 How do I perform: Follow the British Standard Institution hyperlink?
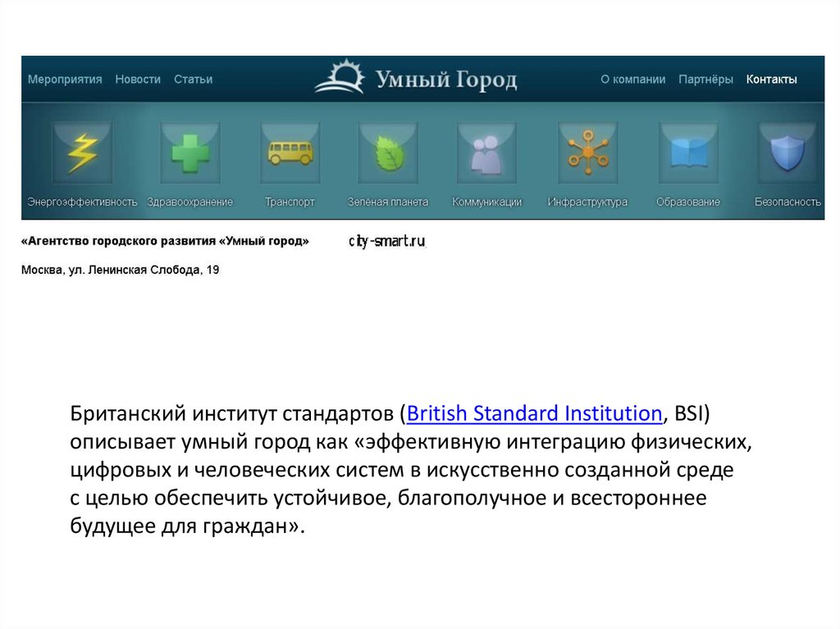coord(534,413)
